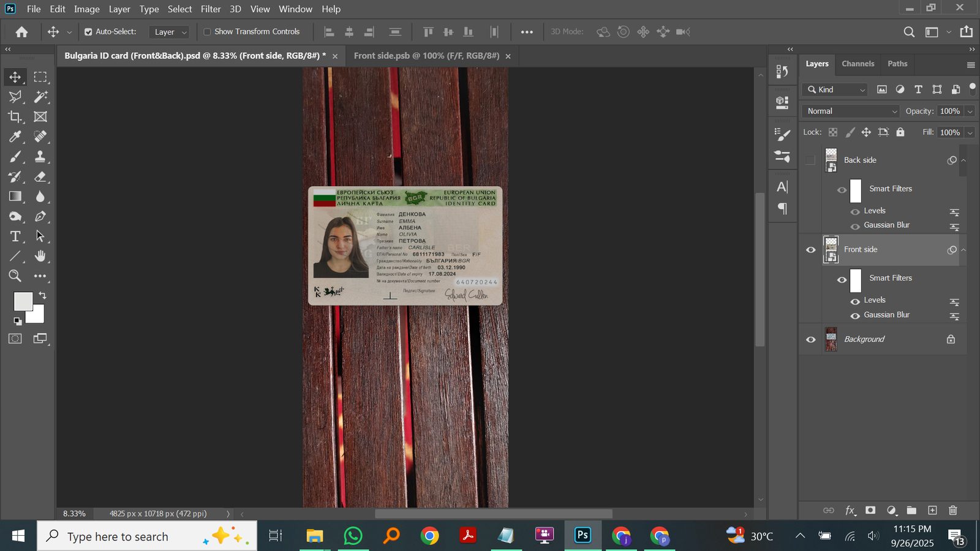Open the Filter menu

coord(210,9)
